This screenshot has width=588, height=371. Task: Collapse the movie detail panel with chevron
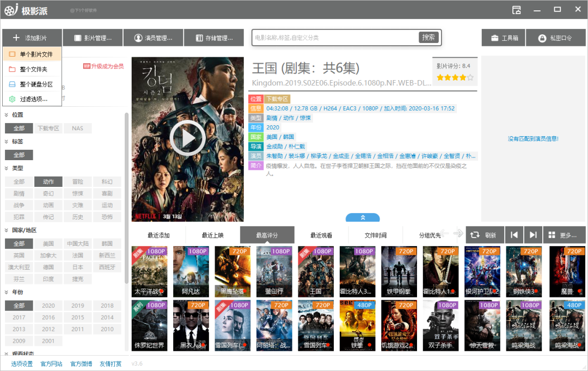click(363, 217)
